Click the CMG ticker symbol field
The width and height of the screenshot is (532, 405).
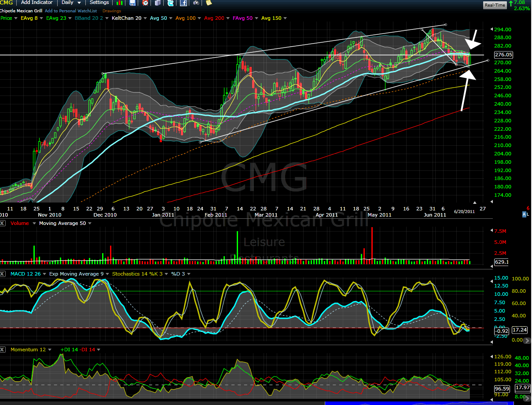pyautogui.click(x=7, y=3)
